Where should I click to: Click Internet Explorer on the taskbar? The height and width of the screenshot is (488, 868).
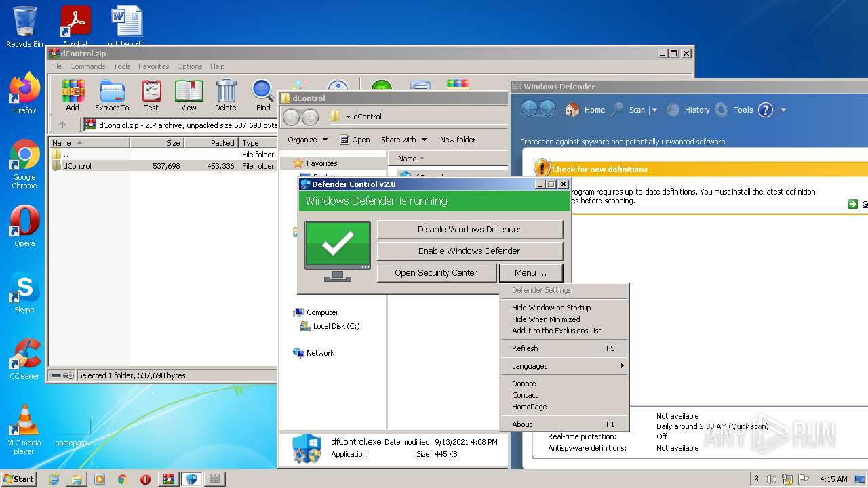coord(54,479)
